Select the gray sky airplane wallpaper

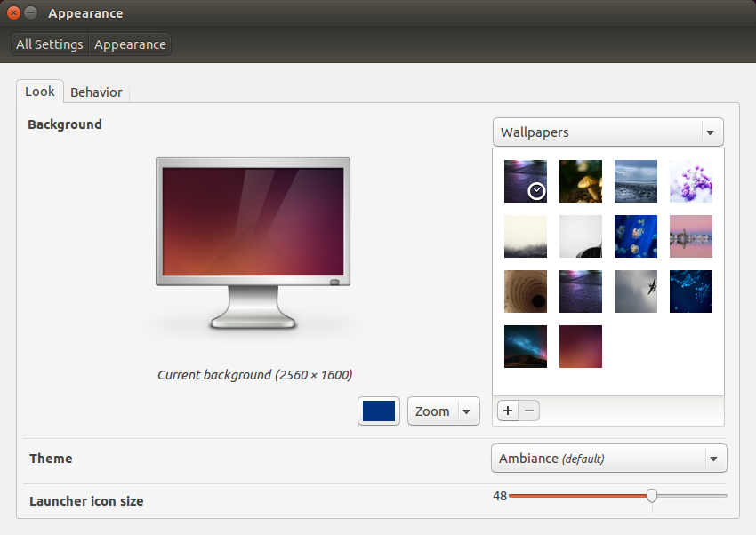point(635,291)
